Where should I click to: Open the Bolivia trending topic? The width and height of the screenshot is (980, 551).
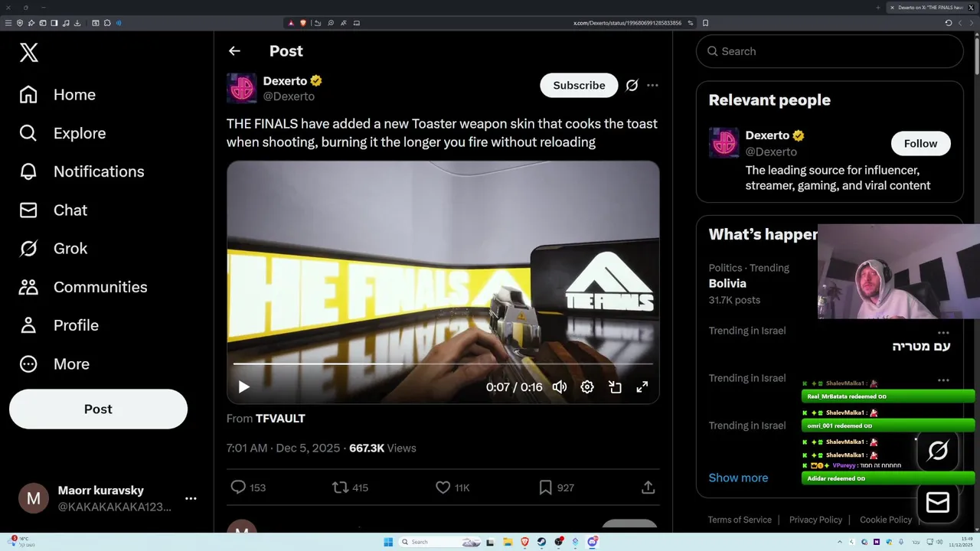tap(727, 283)
